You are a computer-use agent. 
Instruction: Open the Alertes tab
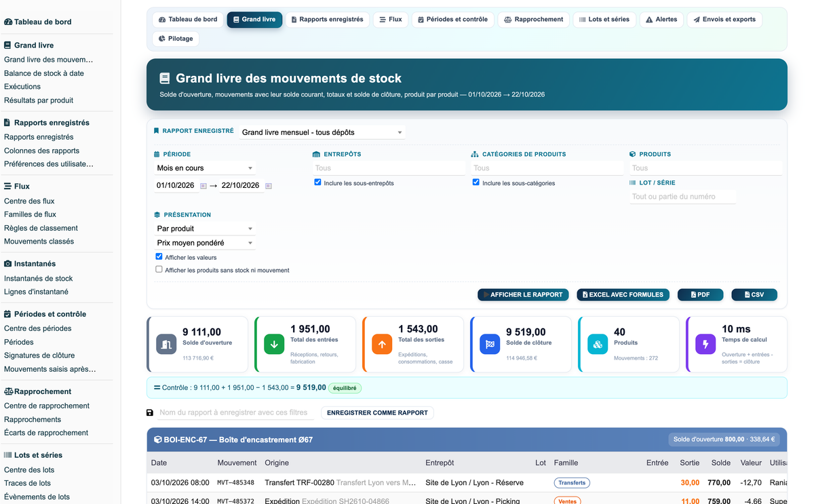click(661, 20)
